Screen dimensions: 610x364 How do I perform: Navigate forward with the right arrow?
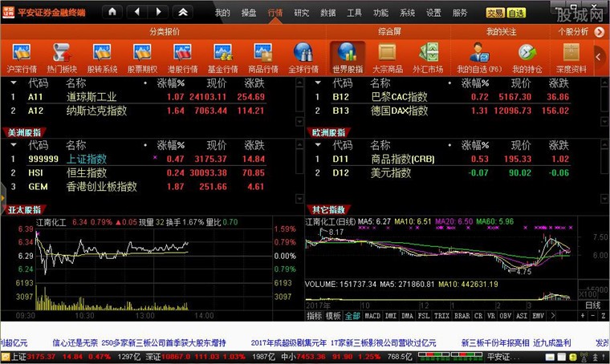point(158,12)
